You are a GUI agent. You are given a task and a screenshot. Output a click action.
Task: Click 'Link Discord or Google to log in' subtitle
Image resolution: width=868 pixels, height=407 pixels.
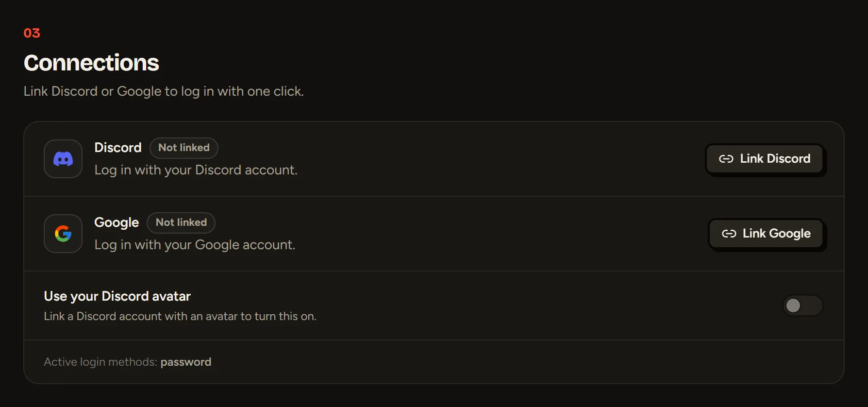[164, 91]
